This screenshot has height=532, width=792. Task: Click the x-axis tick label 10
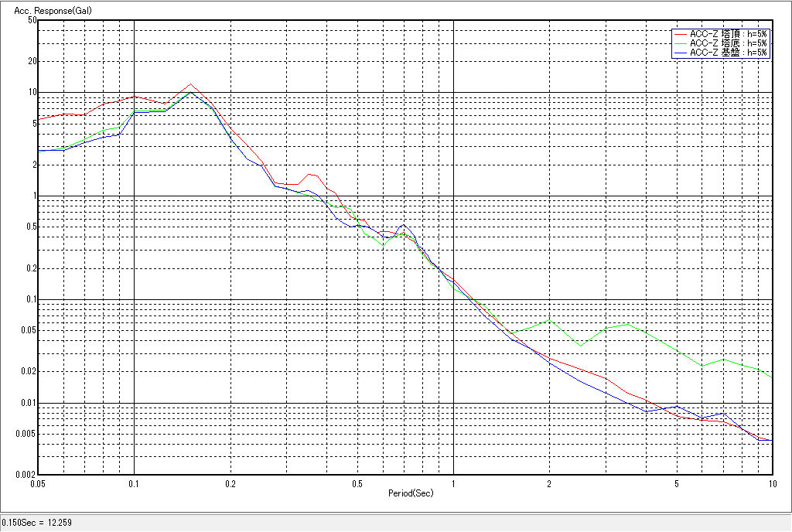coord(770,484)
